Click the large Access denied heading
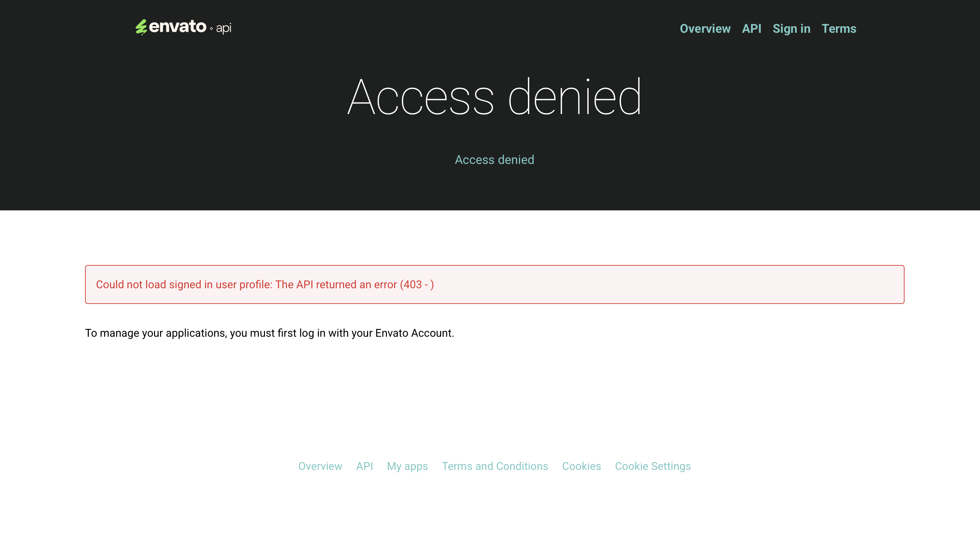The width and height of the screenshot is (980, 543). (494, 97)
